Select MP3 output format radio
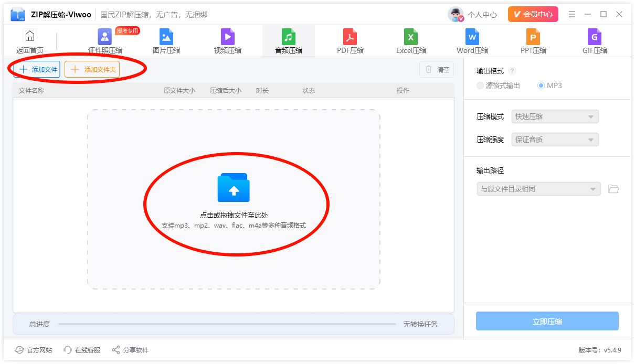Screen dimensions: 635x364 point(549,85)
